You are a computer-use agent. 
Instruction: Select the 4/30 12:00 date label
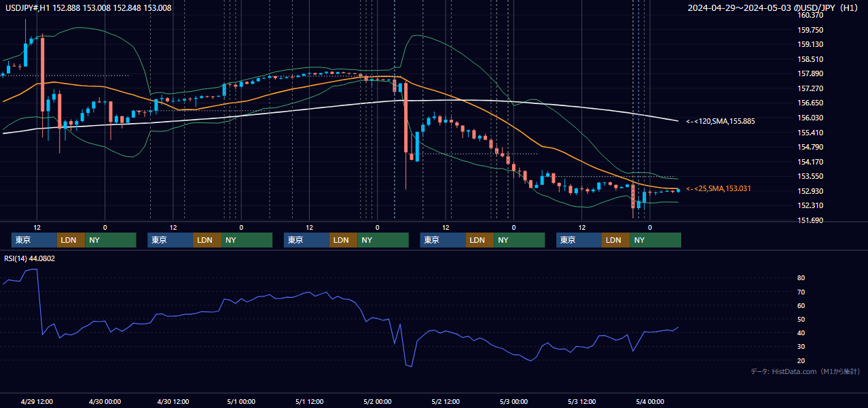pos(173,401)
